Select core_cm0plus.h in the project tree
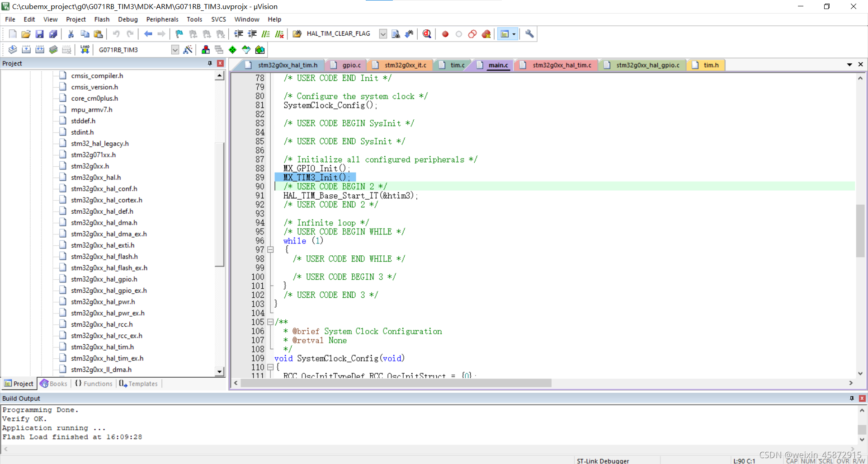This screenshot has width=868, height=464. point(94,98)
